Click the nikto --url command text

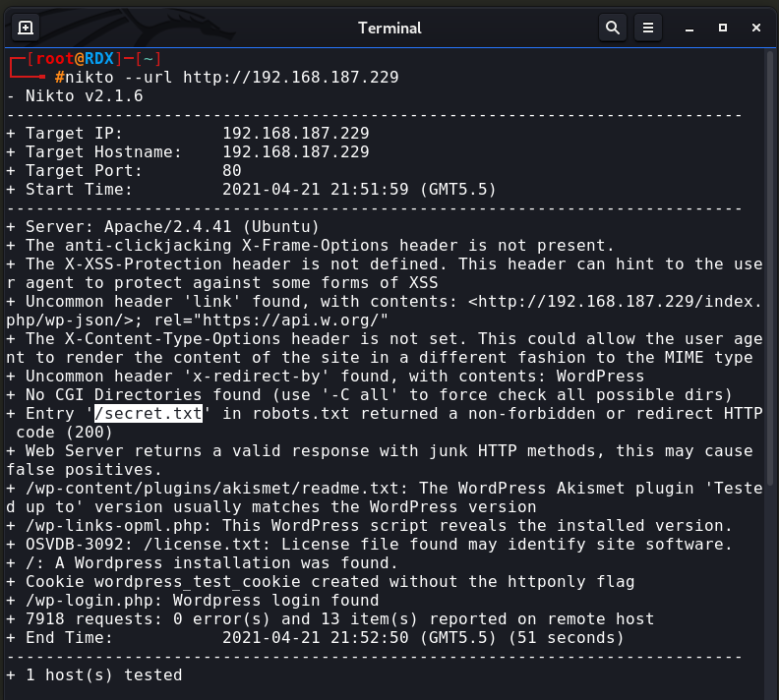click(232, 78)
